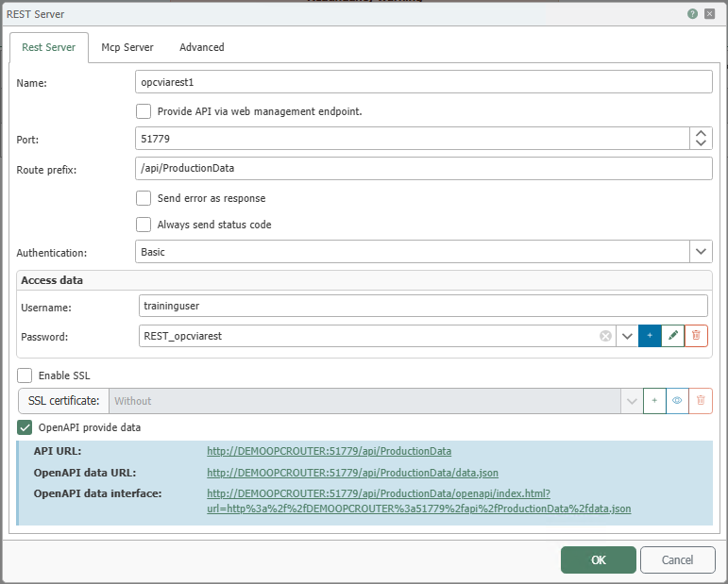Uncheck OpenAPI provide data checkbox

point(25,427)
